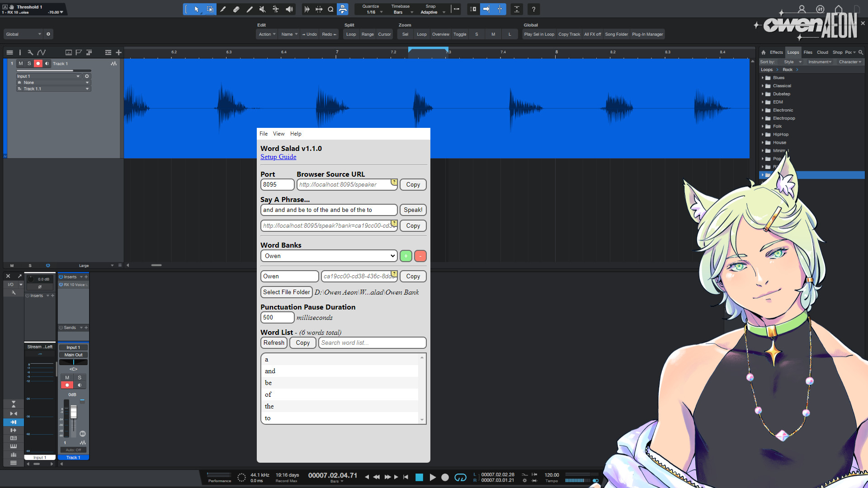Click the Select File Folder button
Image resolution: width=868 pixels, height=488 pixels.
[x=287, y=292]
